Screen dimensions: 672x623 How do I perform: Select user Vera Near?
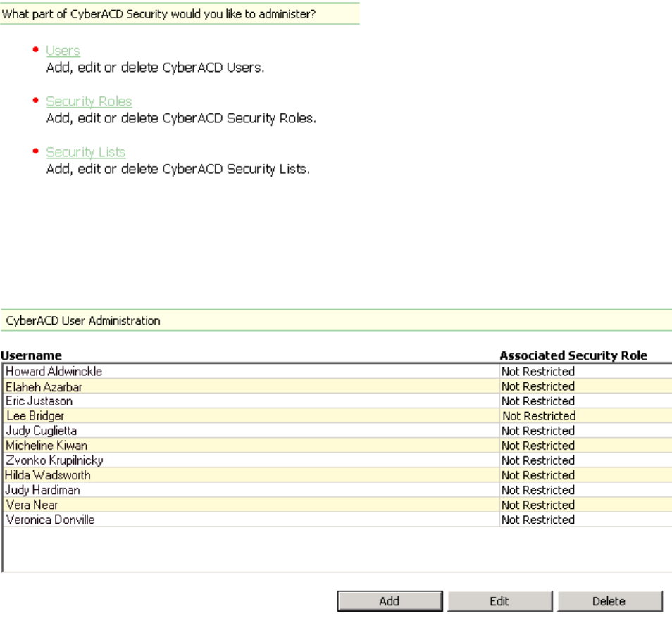click(32, 505)
